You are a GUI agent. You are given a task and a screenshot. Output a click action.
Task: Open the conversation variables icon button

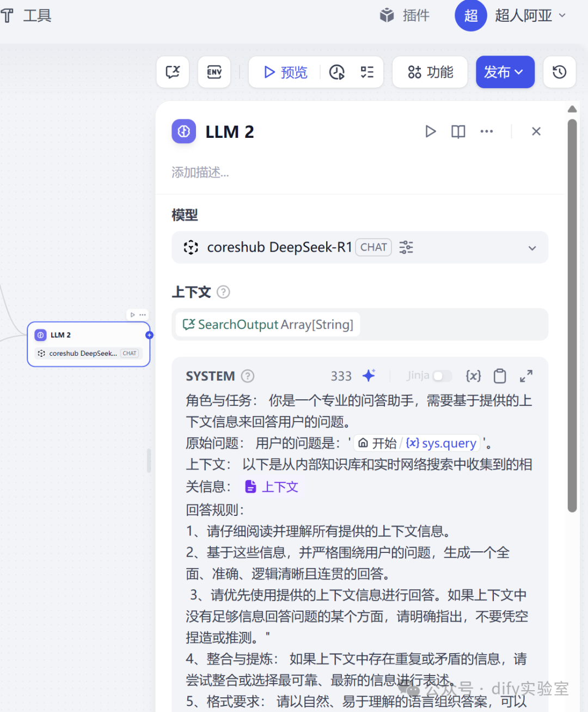tap(173, 72)
